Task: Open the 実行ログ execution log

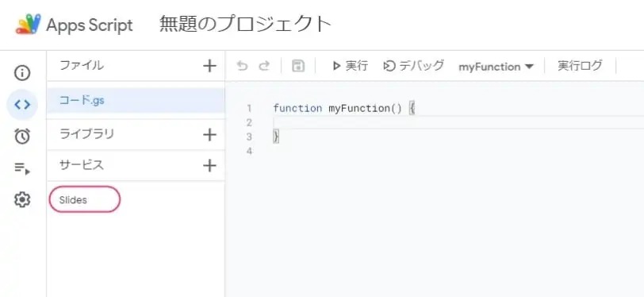Action: click(580, 66)
